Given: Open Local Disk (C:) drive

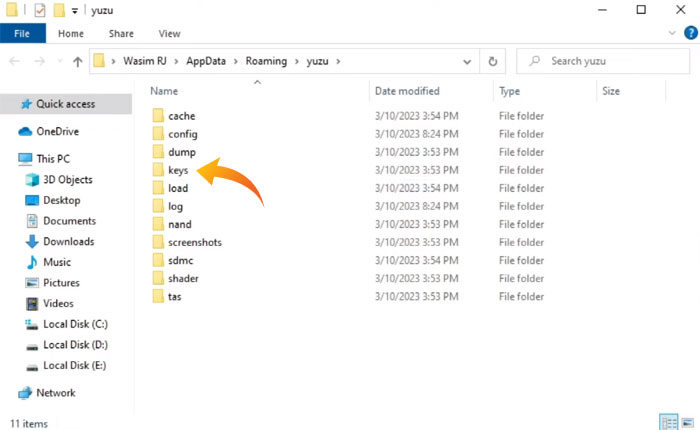Looking at the screenshot, I should pyautogui.click(x=76, y=324).
